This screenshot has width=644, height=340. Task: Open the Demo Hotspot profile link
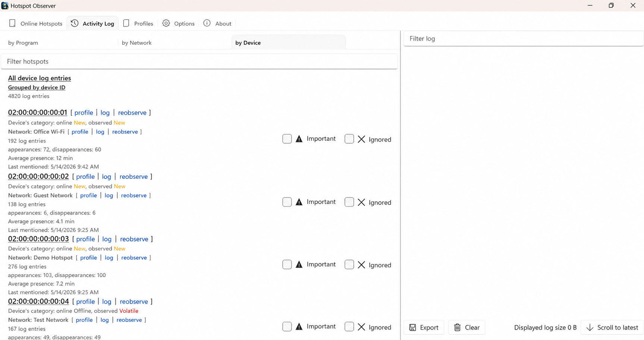[x=88, y=258]
